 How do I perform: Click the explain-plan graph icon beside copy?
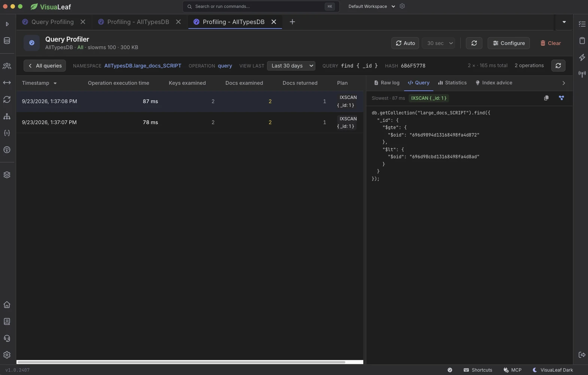click(561, 98)
